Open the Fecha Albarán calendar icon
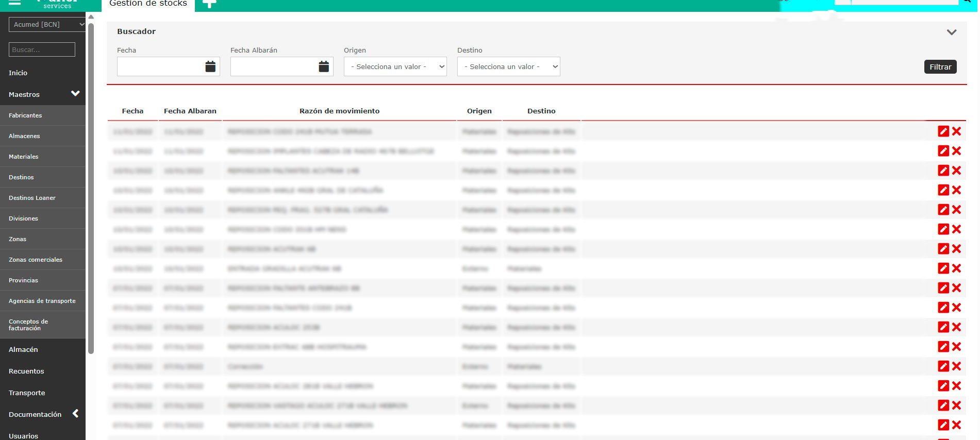Image resolution: width=980 pixels, height=440 pixels. tap(324, 66)
